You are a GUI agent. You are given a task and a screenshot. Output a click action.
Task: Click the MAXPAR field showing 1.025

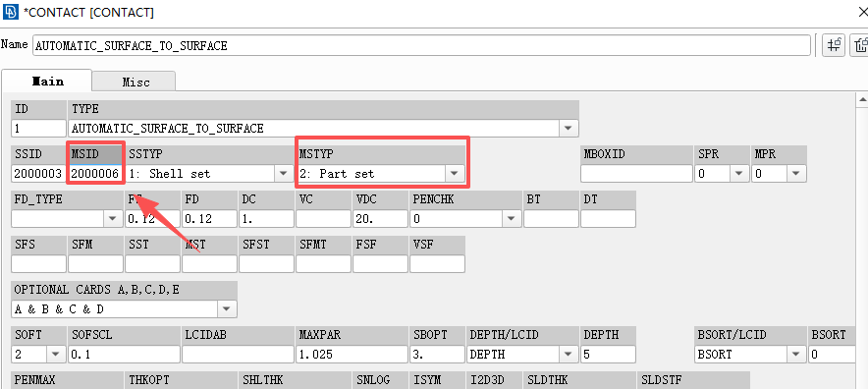click(353, 354)
